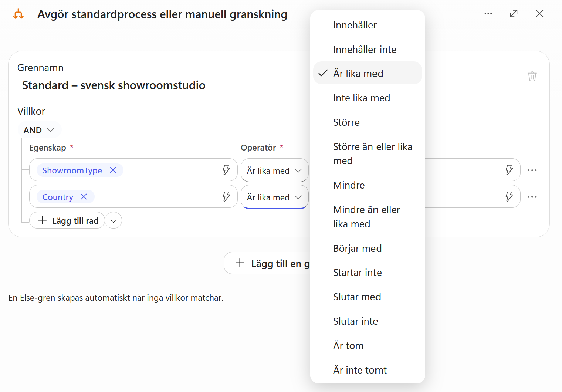562x392 pixels.
Task: Select Slutar med operator
Action: pos(368,297)
